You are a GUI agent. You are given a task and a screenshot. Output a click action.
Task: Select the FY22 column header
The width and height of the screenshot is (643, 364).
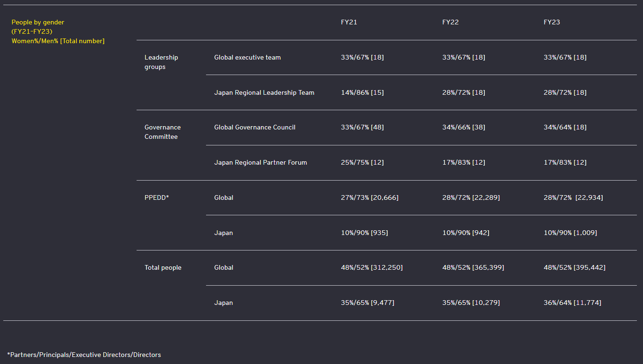click(450, 23)
